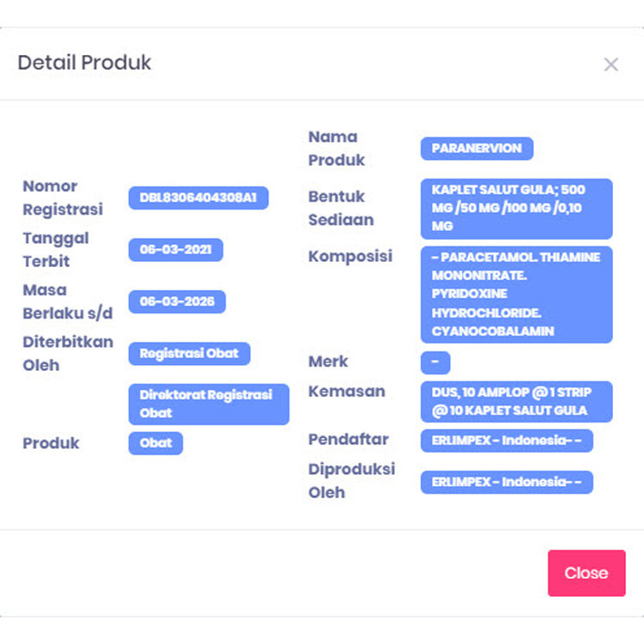Click the Direktorat Registrasi Obat badge
Viewport: 644px width, 644px height.
209,404
